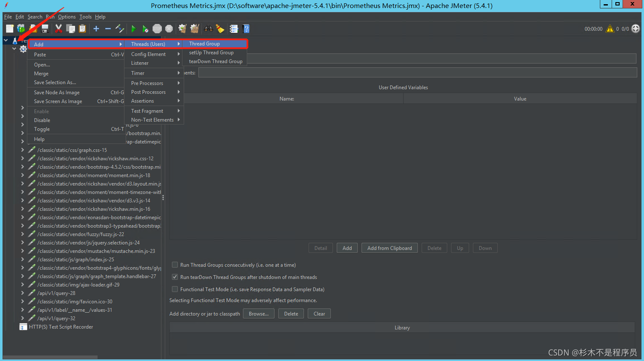
Task: Click the Collapse All minus toolbar icon
Action: tap(108, 29)
